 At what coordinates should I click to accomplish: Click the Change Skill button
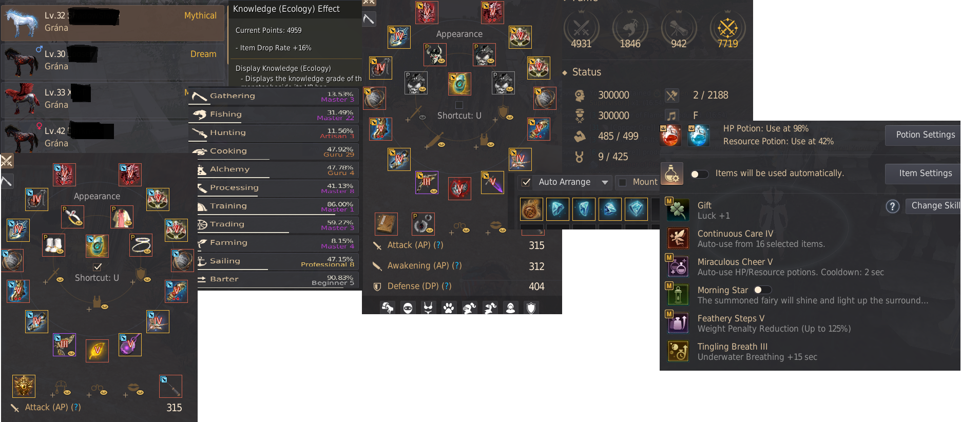click(933, 206)
